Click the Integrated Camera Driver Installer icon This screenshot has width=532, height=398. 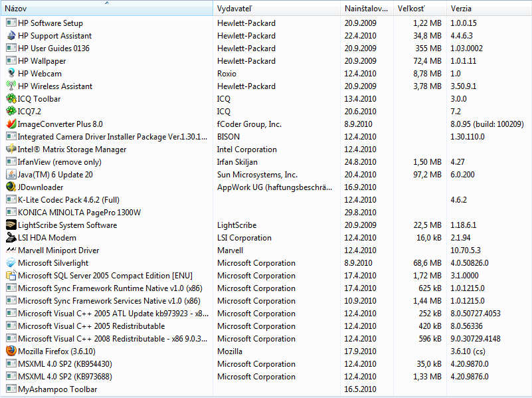click(11, 136)
